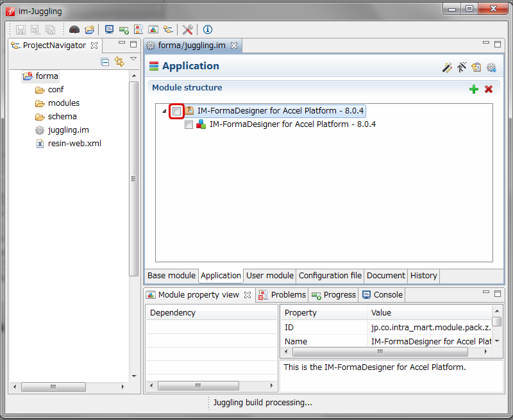Switch to User module tab
This screenshot has height=420, width=513.
(x=270, y=276)
